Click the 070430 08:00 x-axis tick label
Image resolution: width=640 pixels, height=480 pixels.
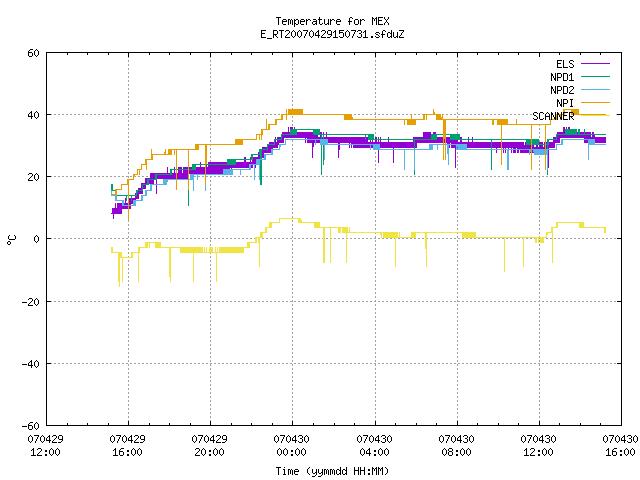pos(456,445)
